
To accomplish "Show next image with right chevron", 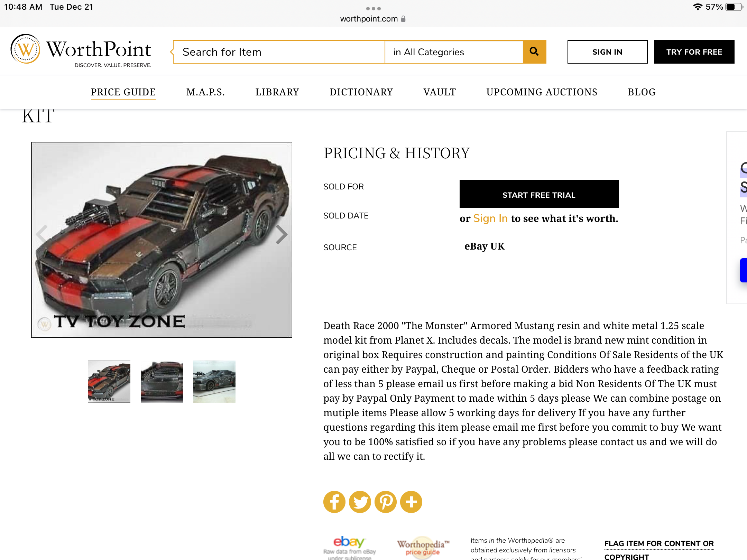I will click(x=282, y=234).
